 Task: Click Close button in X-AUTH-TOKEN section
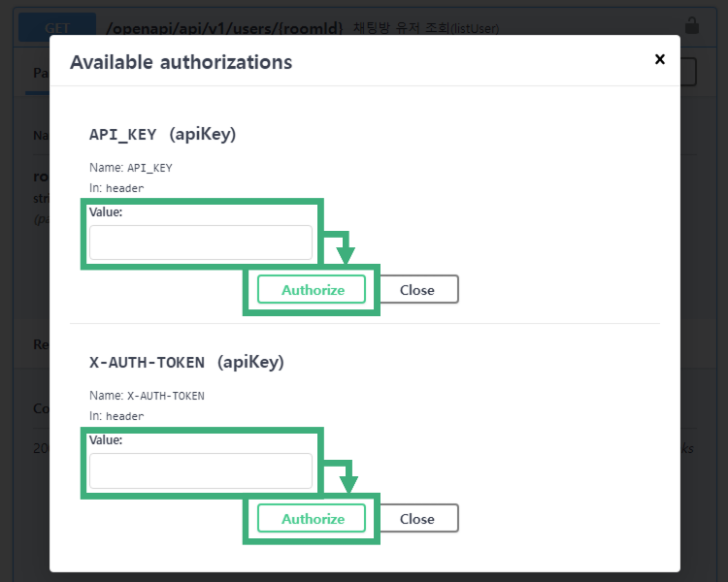click(416, 518)
